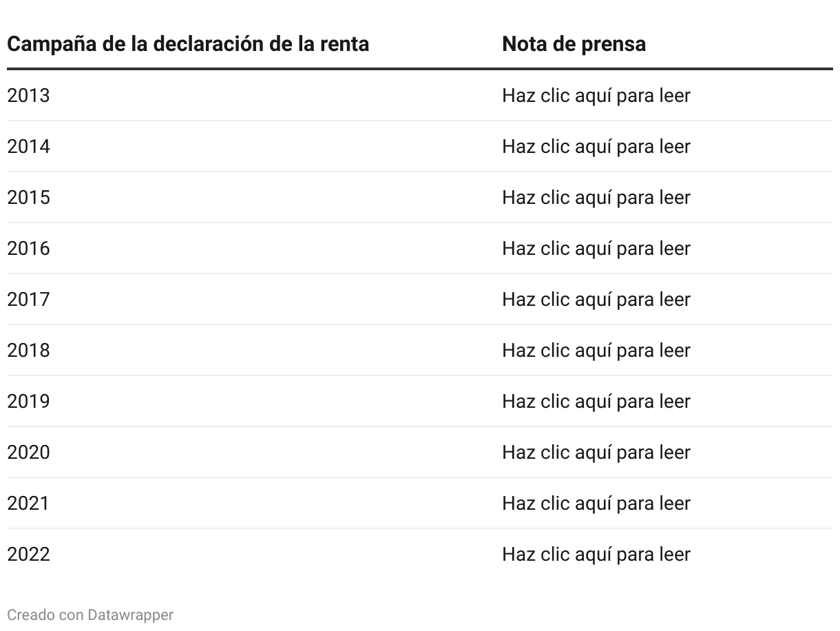Select the 2022 year cell

[28, 555]
